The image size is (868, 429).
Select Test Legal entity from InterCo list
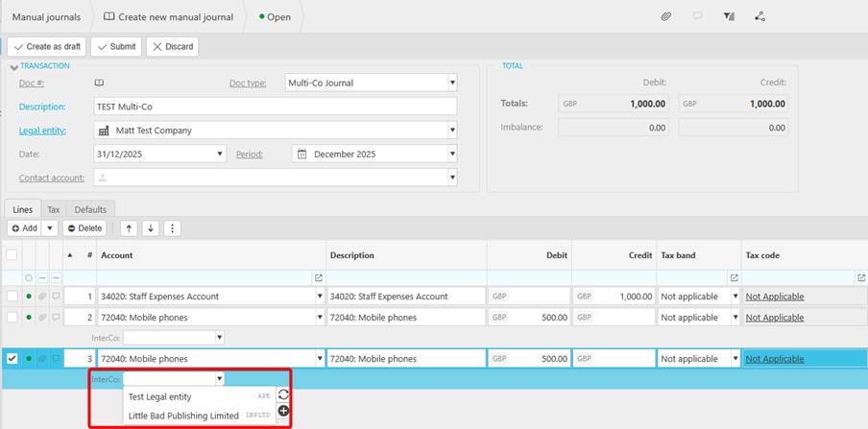click(x=199, y=397)
